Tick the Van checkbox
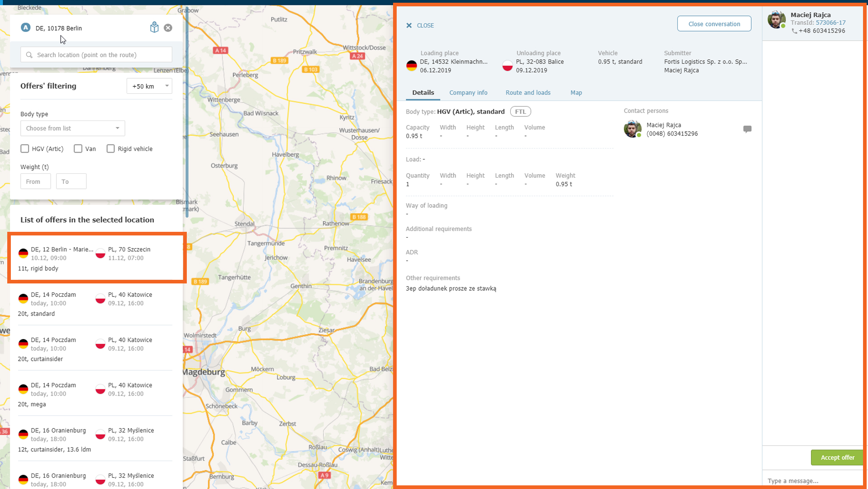 pos(78,149)
